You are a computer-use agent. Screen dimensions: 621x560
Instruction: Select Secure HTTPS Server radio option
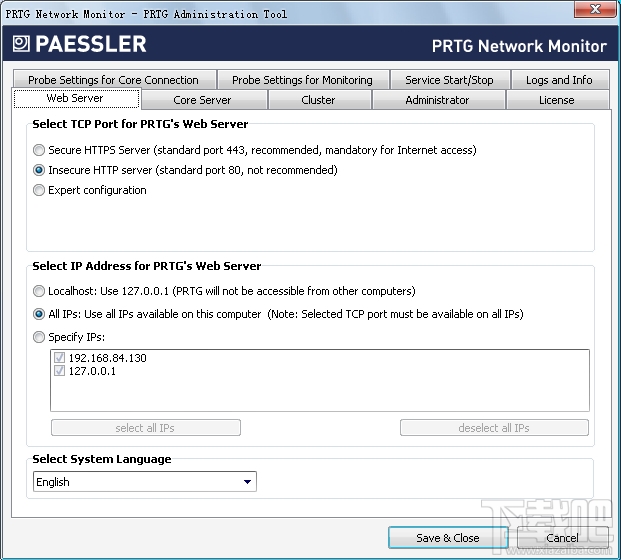tap(39, 150)
